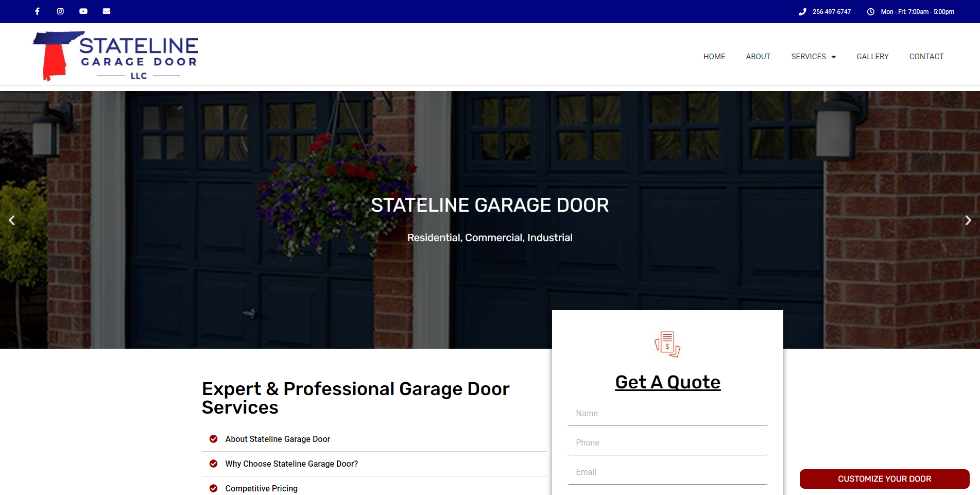Click the Residential, Commercial, Industrial subtitle
Image resolution: width=980 pixels, height=495 pixels.
click(490, 237)
